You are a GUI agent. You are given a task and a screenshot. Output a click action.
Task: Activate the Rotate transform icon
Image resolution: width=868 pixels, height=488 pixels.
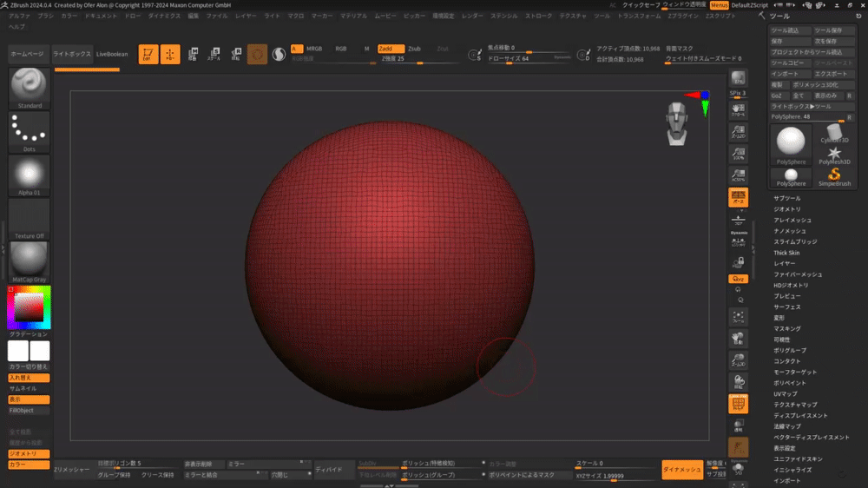[x=236, y=54]
